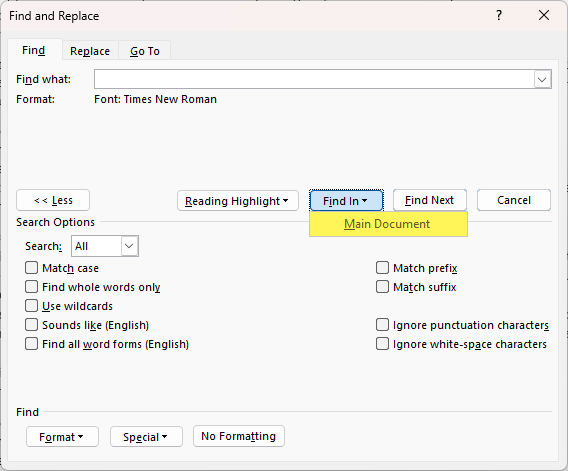
Task: Click the Find Next button
Action: (430, 200)
